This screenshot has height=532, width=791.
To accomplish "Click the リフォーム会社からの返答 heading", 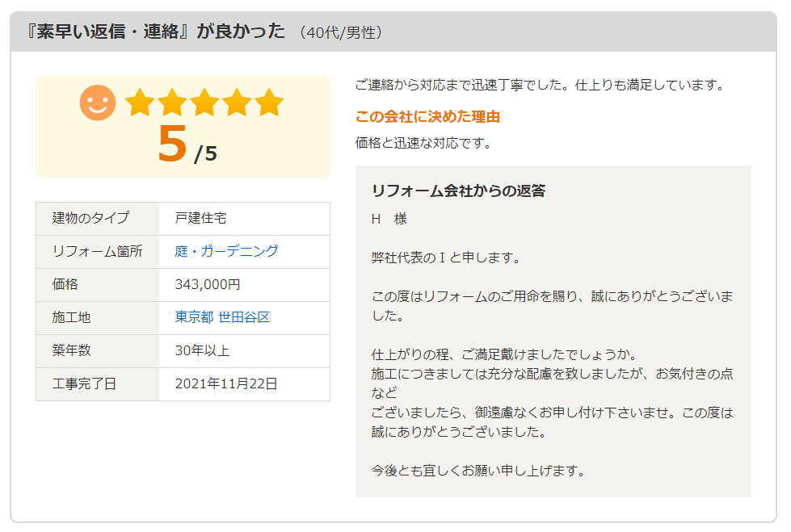I will [x=459, y=191].
